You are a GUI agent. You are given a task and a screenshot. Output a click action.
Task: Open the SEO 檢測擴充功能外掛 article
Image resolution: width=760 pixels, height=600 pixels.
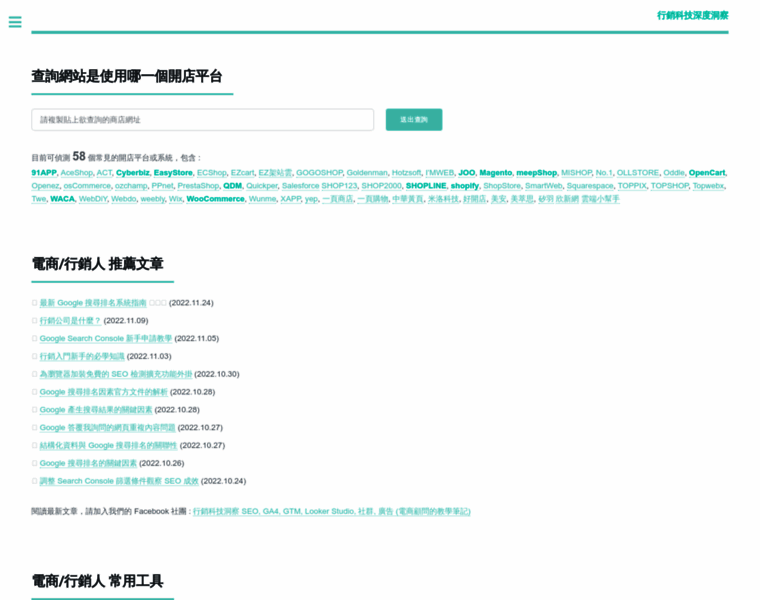(116, 374)
